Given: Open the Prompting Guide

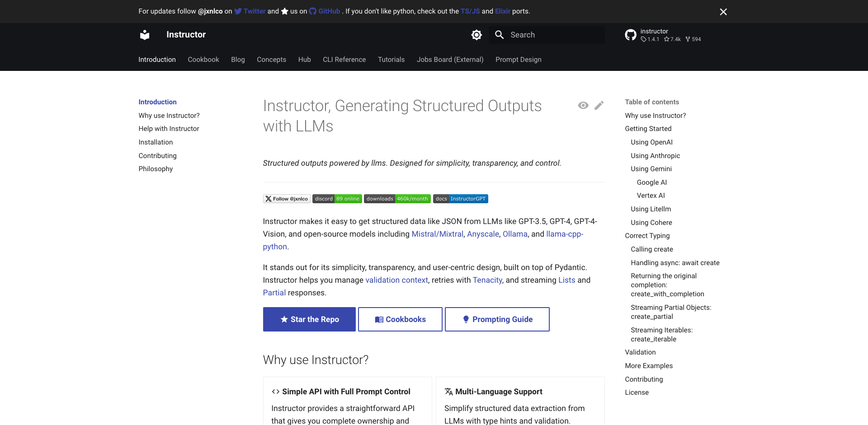Looking at the screenshot, I should pyautogui.click(x=497, y=319).
